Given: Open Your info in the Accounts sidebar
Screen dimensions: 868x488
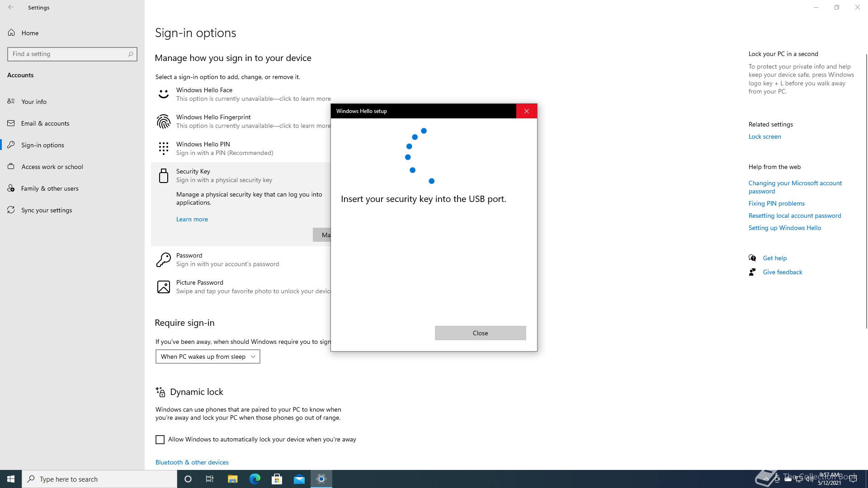Looking at the screenshot, I should pos(72,102).
